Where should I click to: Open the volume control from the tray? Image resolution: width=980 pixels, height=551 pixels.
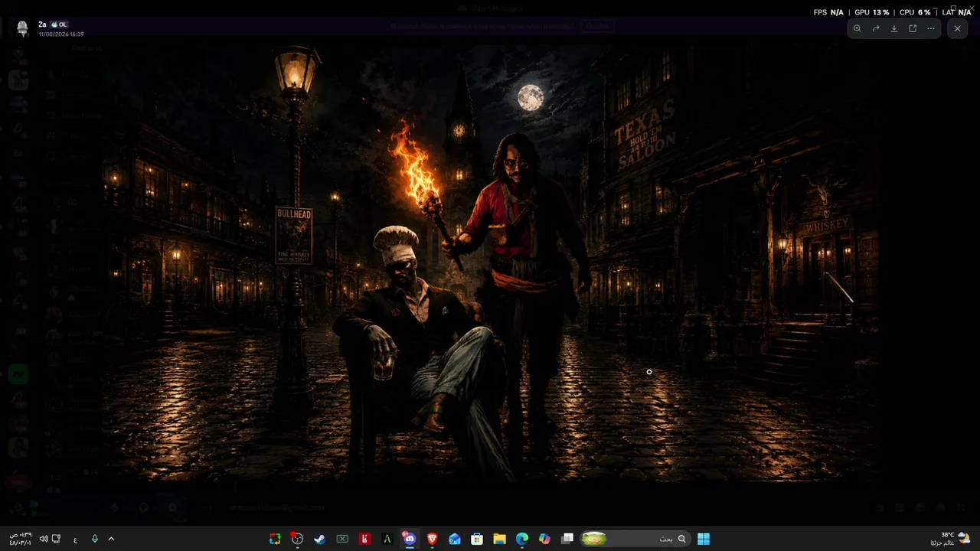tap(43, 539)
